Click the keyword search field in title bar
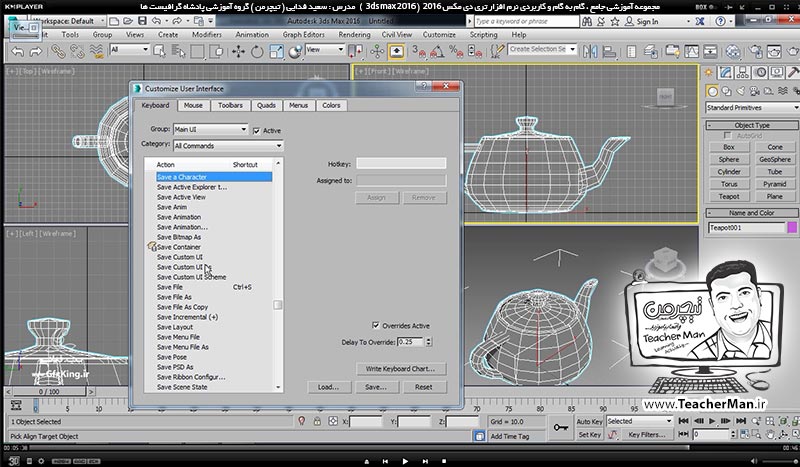Image resolution: width=800 pixels, height=467 pixels. point(526,21)
